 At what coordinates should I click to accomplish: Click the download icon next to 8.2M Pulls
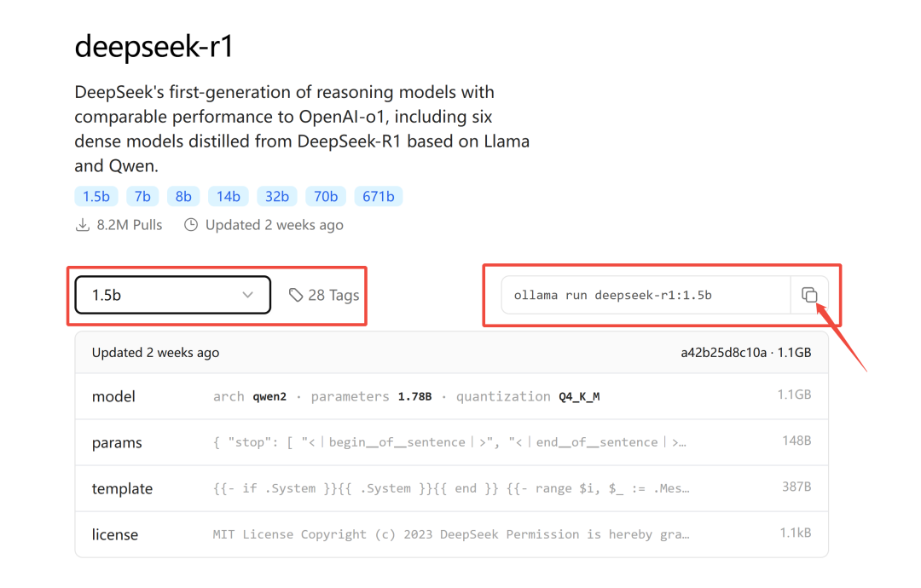[x=83, y=225]
